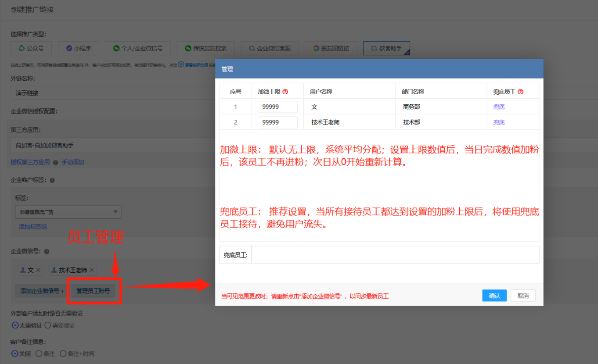Remove 技术王老师 tag with its X icon
The height and width of the screenshot is (364, 598).
(92, 270)
